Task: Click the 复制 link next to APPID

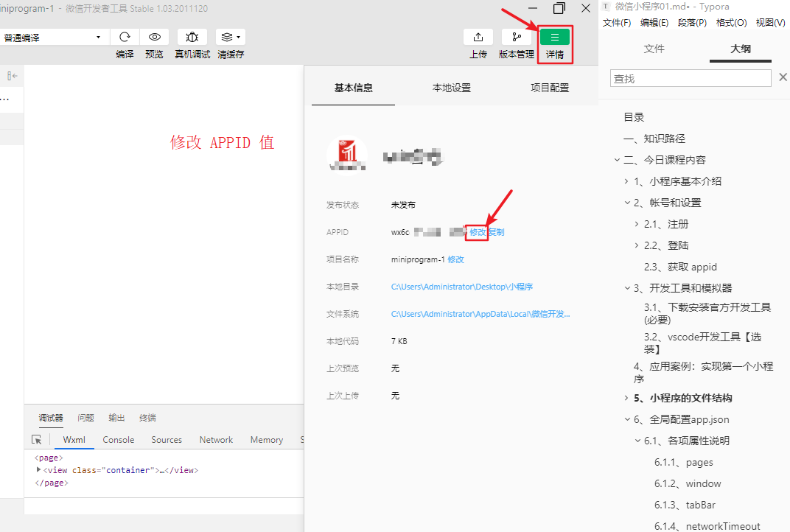Action: (x=496, y=232)
